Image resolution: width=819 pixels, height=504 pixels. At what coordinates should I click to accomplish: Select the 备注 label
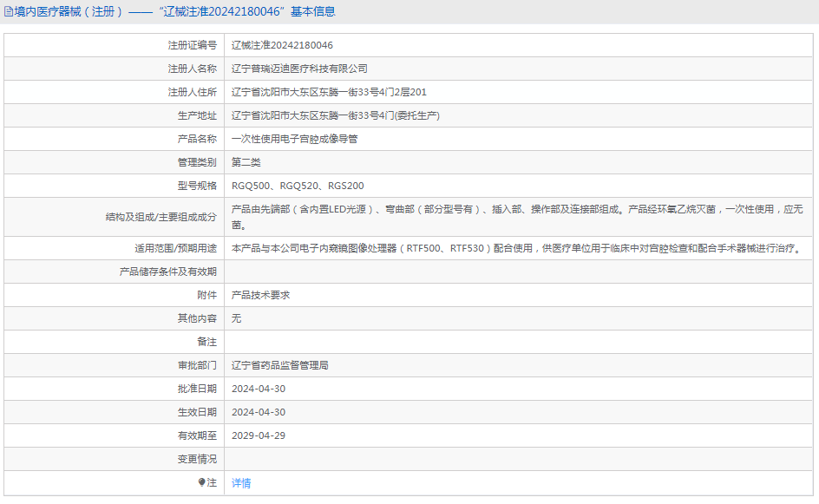(206, 342)
